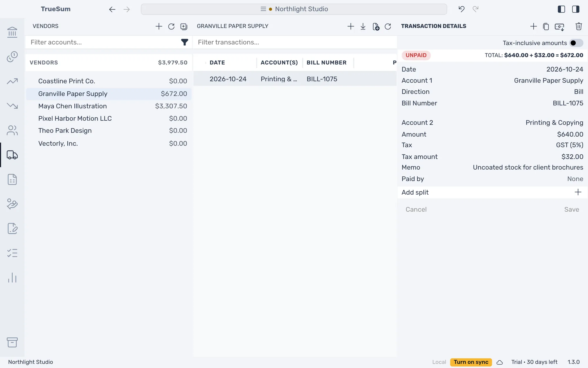Click Cancel in transaction details

pos(416,210)
